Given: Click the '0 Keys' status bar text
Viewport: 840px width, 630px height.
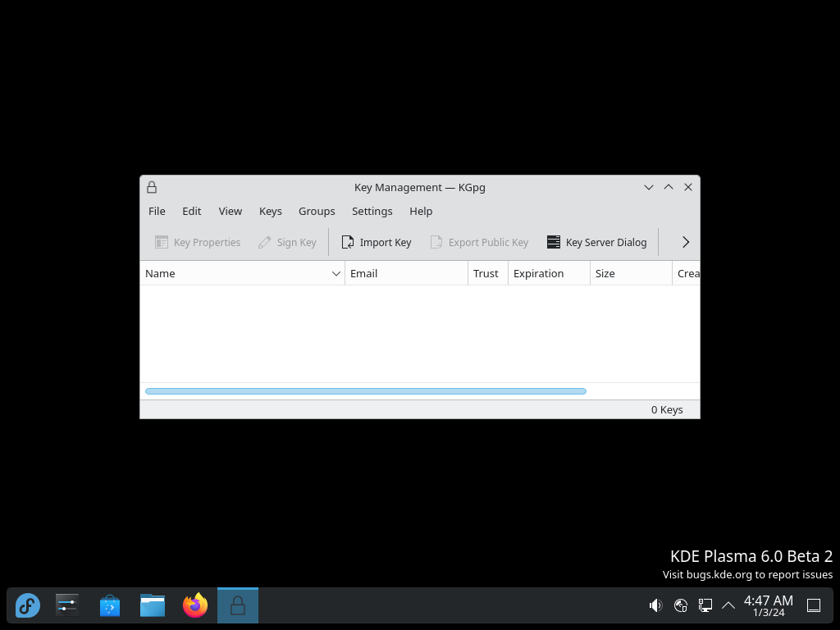Looking at the screenshot, I should (667, 410).
